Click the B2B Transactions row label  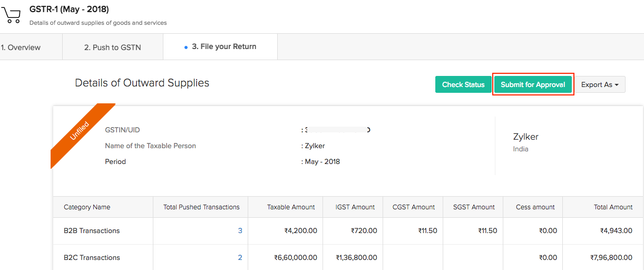pos(92,231)
